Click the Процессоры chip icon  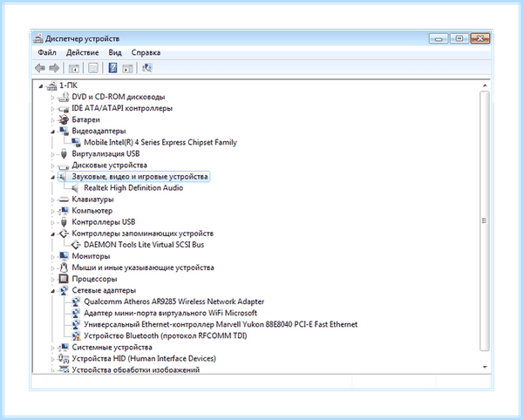[64, 279]
